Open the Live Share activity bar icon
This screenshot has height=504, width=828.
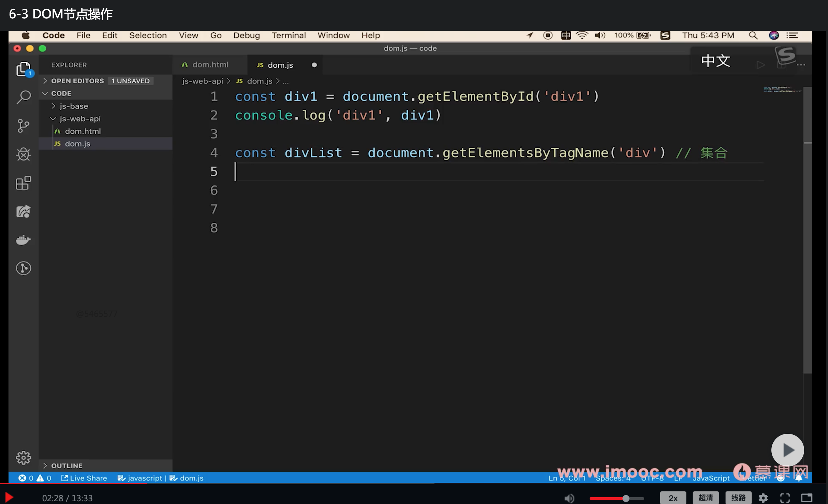(24, 212)
